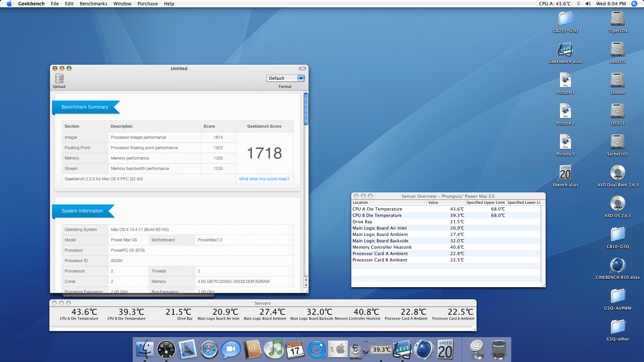This screenshot has width=644, height=362.
Task: Click the Specified Upper Limit column header
Action: [485, 202]
